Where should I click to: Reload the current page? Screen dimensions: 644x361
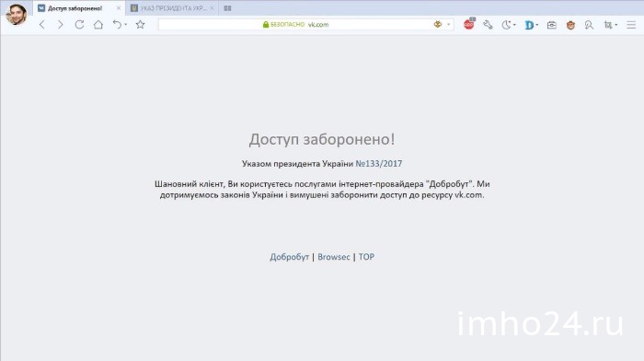coord(79,25)
